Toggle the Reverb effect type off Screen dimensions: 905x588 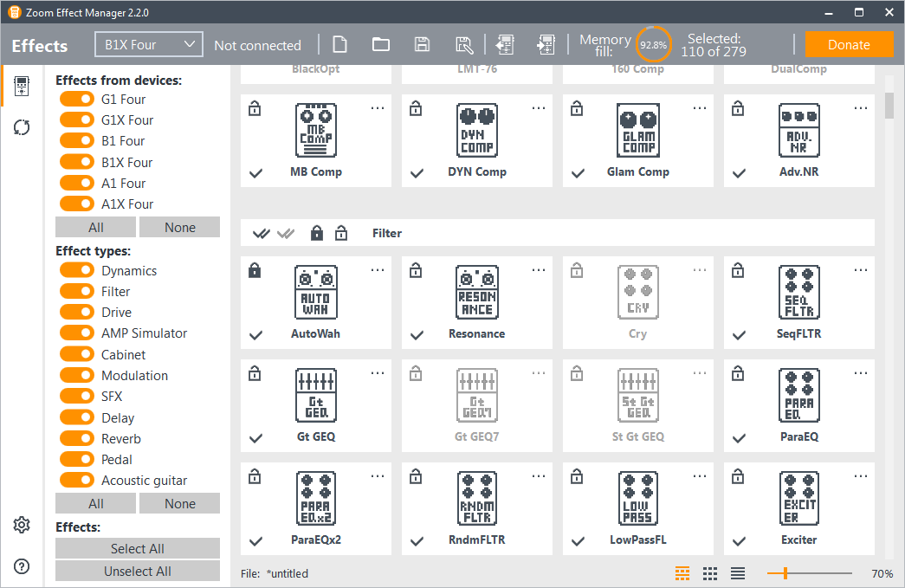coord(77,438)
